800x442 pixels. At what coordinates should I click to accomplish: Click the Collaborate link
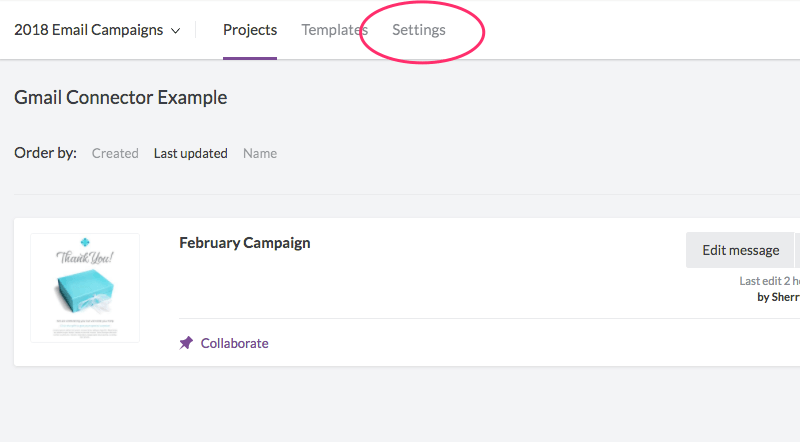[x=234, y=343]
